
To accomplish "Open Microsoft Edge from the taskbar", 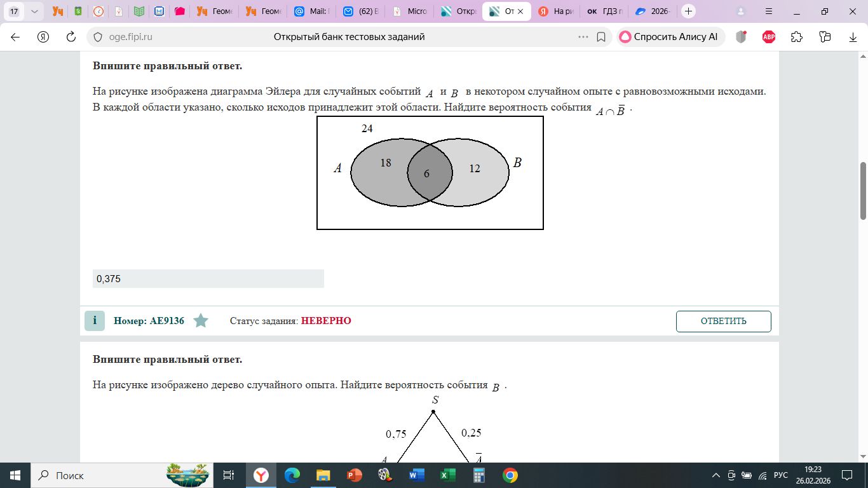I will click(x=292, y=475).
